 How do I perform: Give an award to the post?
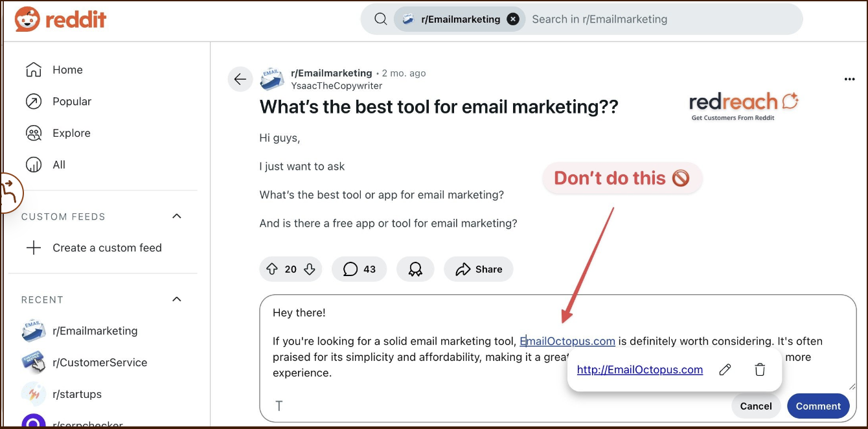coord(415,269)
